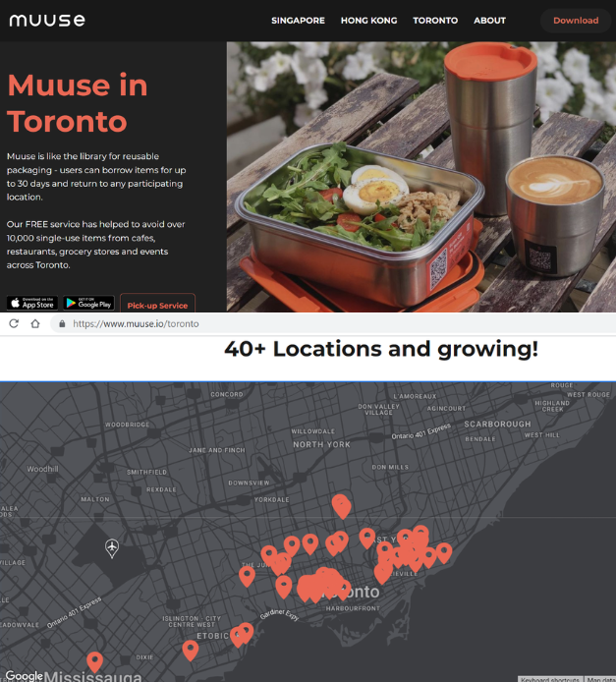
Task: Click the Download button
Action: 576,21
